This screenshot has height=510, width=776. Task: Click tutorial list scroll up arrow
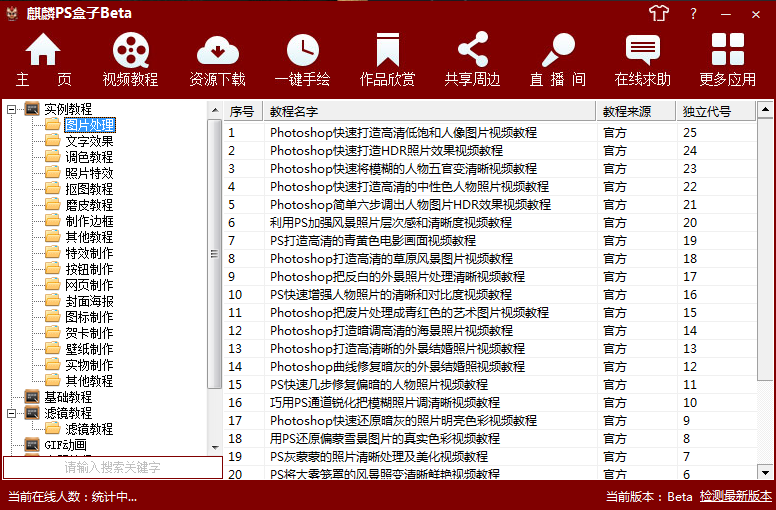pos(765,109)
